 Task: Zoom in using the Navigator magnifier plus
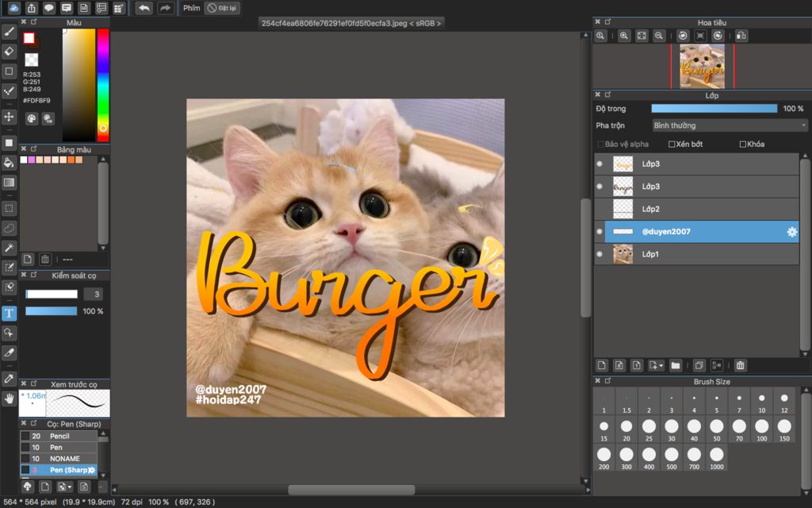624,36
